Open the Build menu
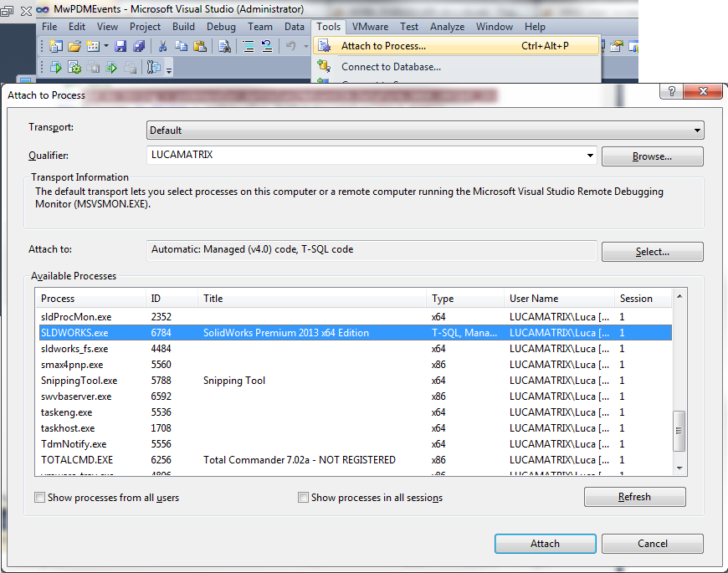 coord(183,27)
